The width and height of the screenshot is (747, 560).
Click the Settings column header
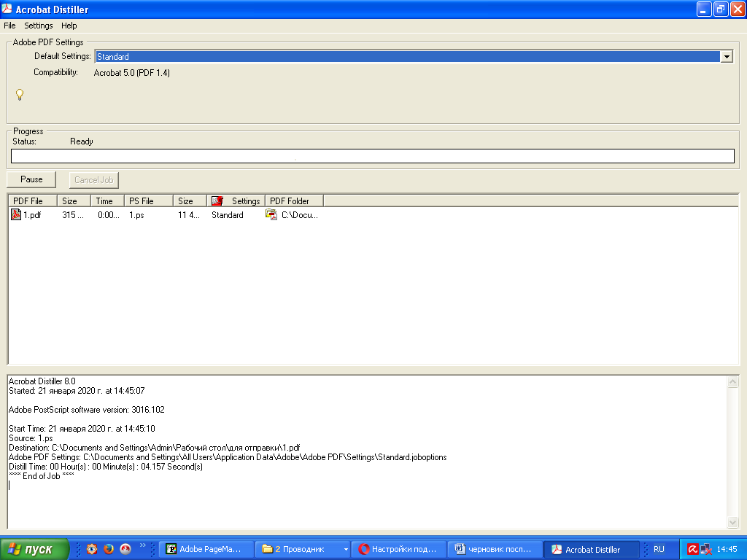tap(236, 201)
